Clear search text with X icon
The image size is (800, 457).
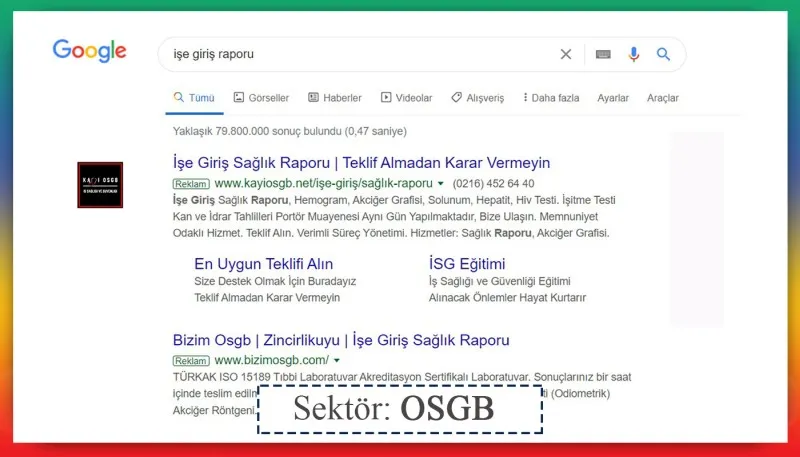tap(566, 54)
